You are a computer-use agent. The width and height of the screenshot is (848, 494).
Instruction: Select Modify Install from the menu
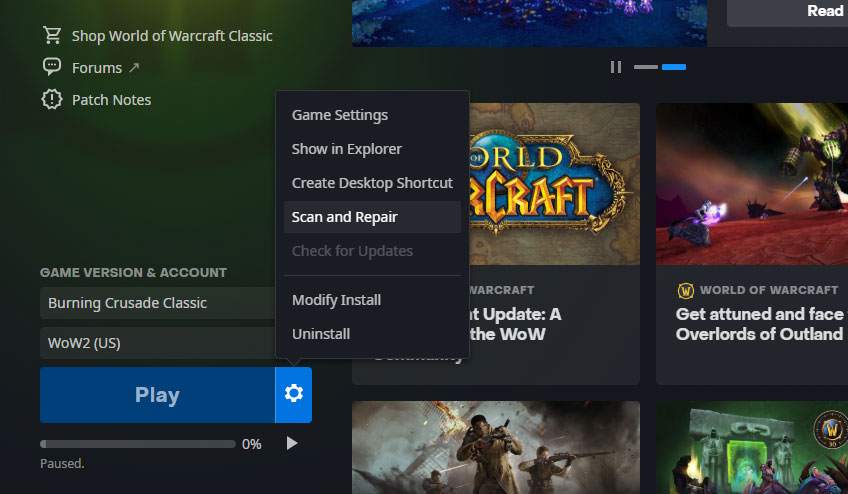coord(372,300)
